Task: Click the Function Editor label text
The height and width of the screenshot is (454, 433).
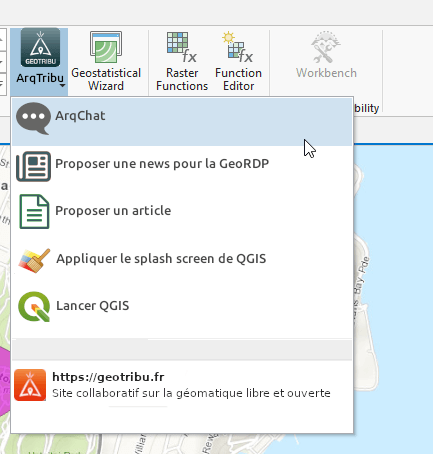Action: click(x=238, y=79)
